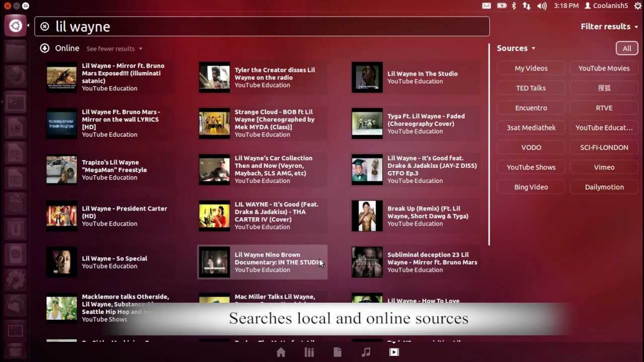The width and height of the screenshot is (644, 362).
Task: Toggle the YouTube Shows source filter
Action: tap(531, 167)
